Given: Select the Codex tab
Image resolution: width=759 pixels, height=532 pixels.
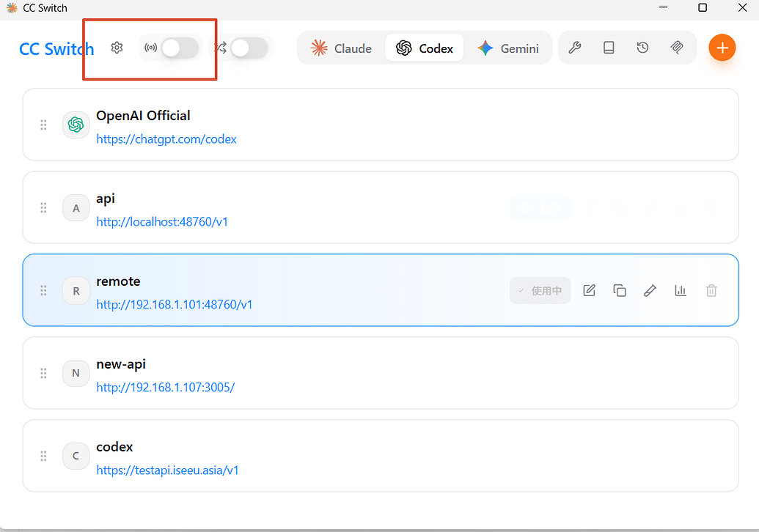Looking at the screenshot, I should coord(425,48).
